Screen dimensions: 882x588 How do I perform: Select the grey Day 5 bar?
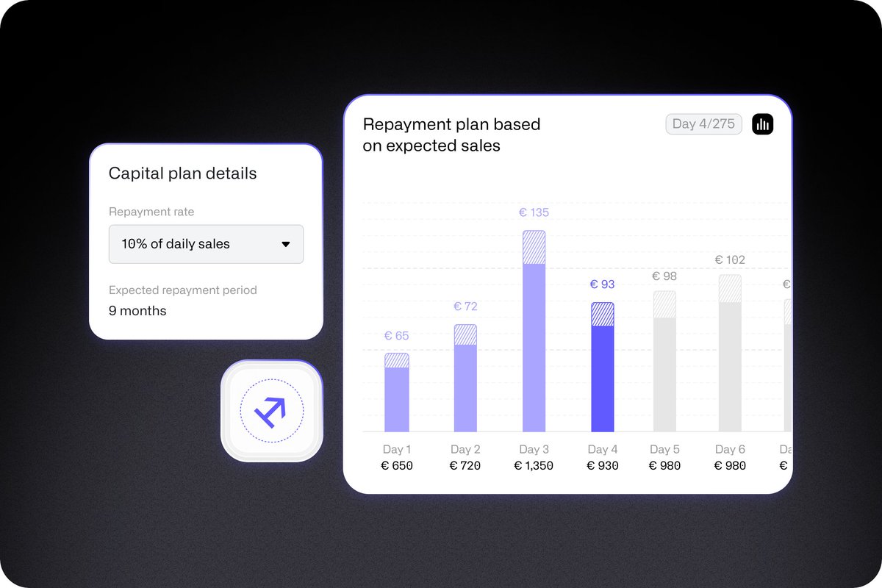664,362
